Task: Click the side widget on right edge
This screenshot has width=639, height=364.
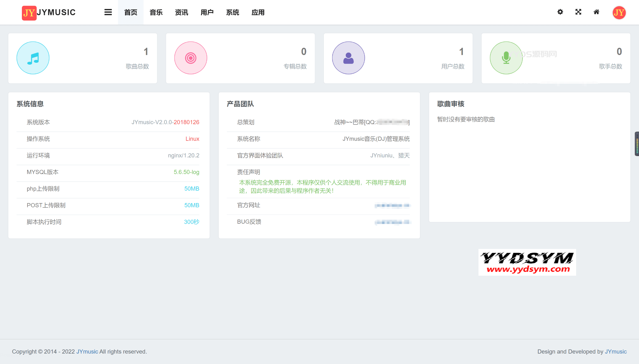Action: coord(637,144)
